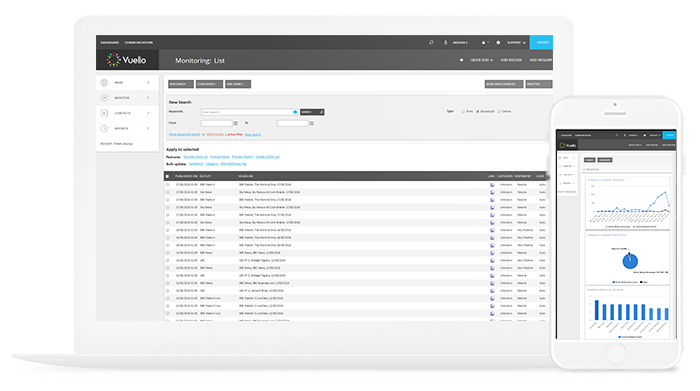Screen dimensions: 700x391
Task: Tap the search icon on phone top bar
Action: point(617,135)
